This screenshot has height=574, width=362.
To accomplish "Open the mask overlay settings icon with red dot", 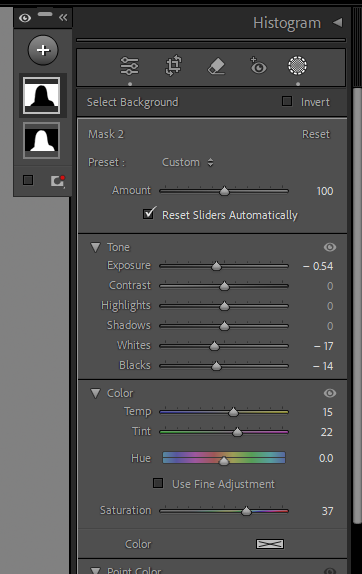I will point(57,181).
